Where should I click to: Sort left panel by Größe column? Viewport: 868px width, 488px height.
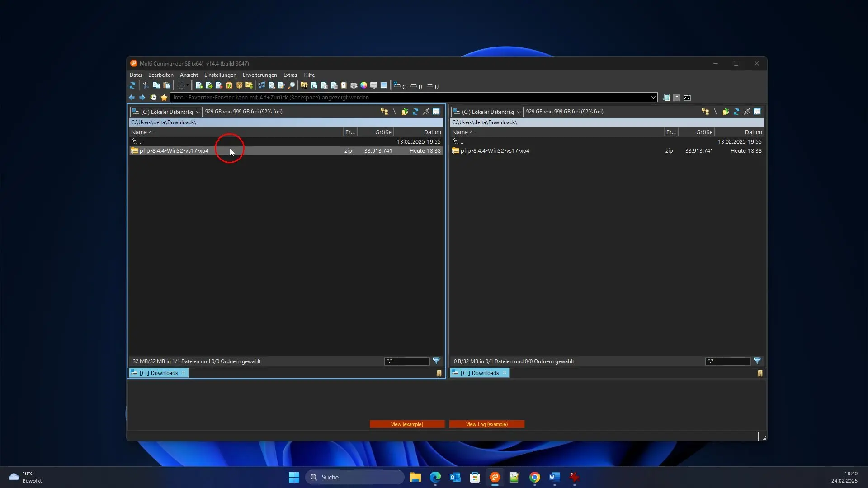375,132
